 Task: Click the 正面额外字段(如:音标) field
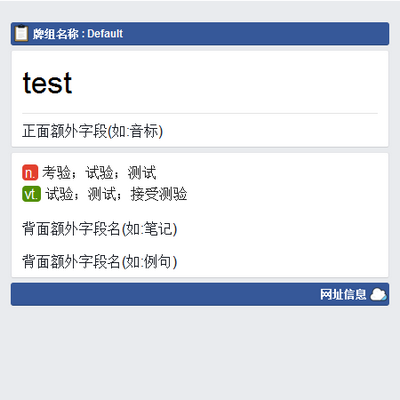point(93,131)
